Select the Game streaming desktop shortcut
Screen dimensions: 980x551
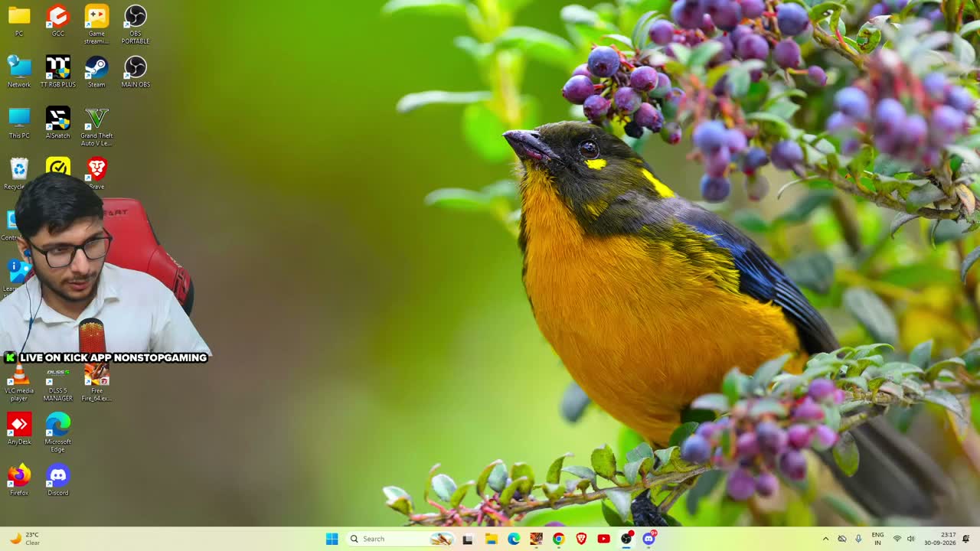(96, 24)
